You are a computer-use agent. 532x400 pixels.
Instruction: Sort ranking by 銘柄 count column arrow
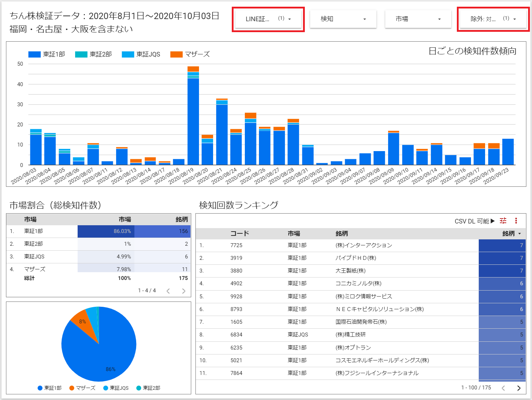point(519,234)
